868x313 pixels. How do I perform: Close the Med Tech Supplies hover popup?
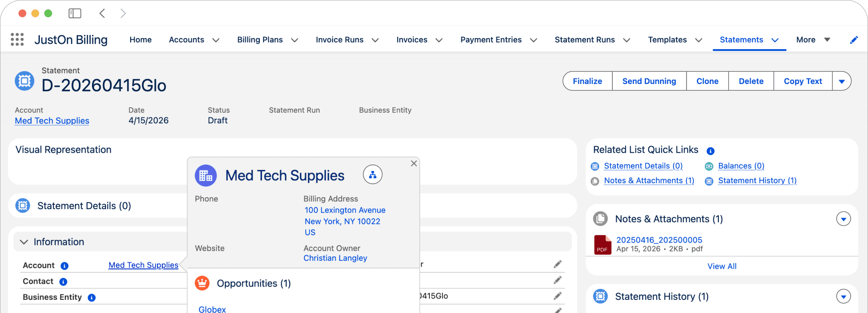414,163
